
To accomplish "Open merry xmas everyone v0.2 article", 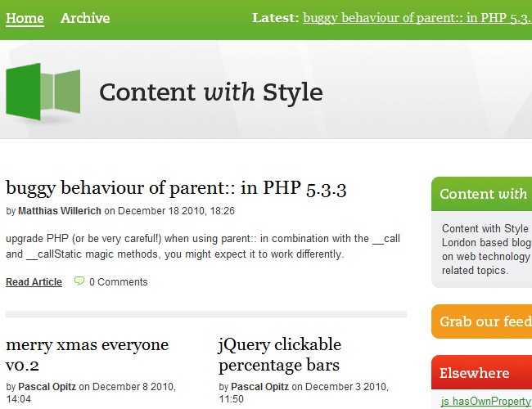I will coord(88,355).
